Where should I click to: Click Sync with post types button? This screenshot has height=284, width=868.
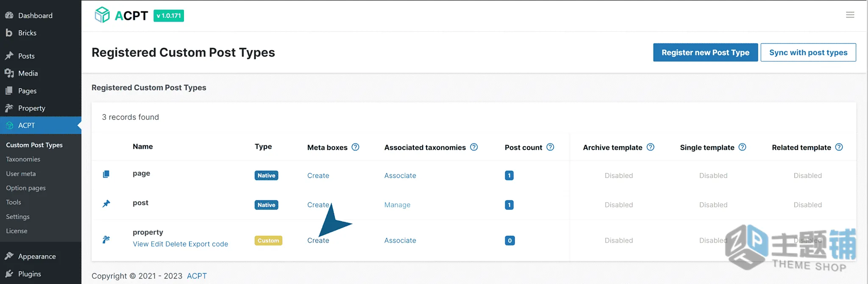[808, 53]
